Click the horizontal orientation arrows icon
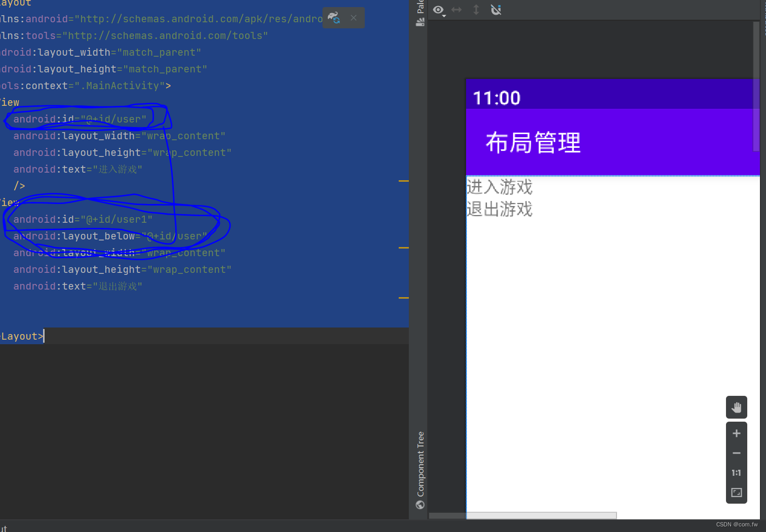766x532 pixels. (x=456, y=10)
